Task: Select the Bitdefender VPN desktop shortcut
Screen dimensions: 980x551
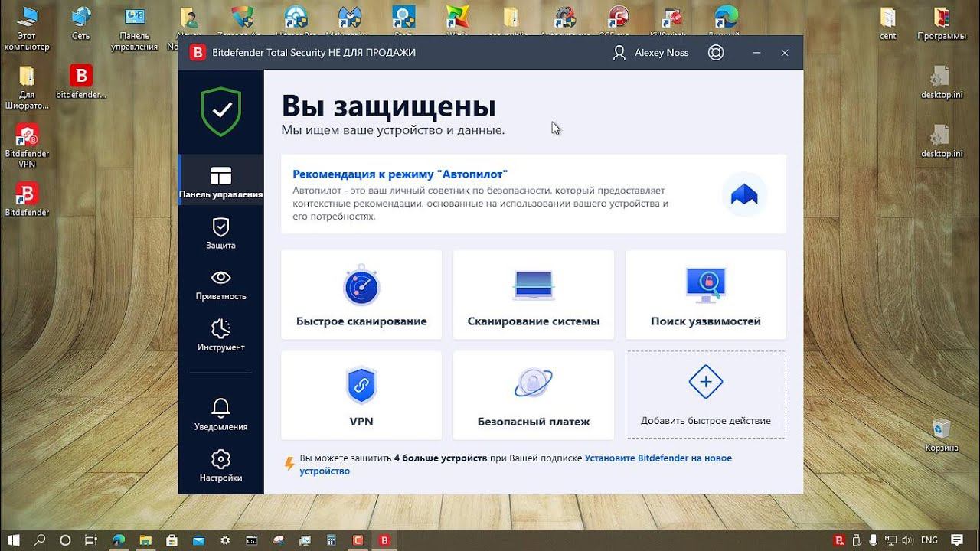Action: [27, 145]
